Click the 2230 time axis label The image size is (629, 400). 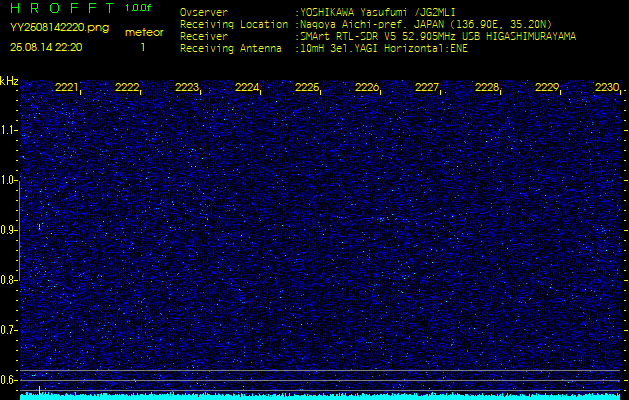point(607,87)
